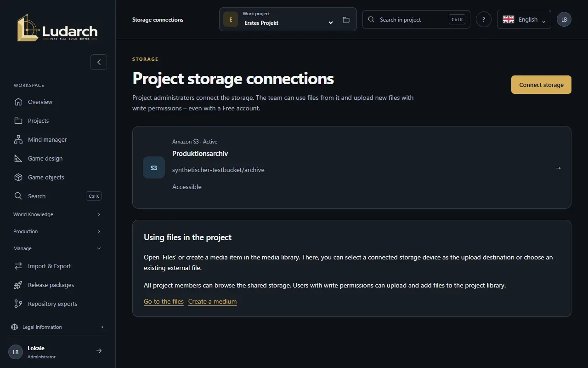This screenshot has width=588, height=368.
Task: Open Produktionsarchiv via its arrow
Action: tap(558, 168)
